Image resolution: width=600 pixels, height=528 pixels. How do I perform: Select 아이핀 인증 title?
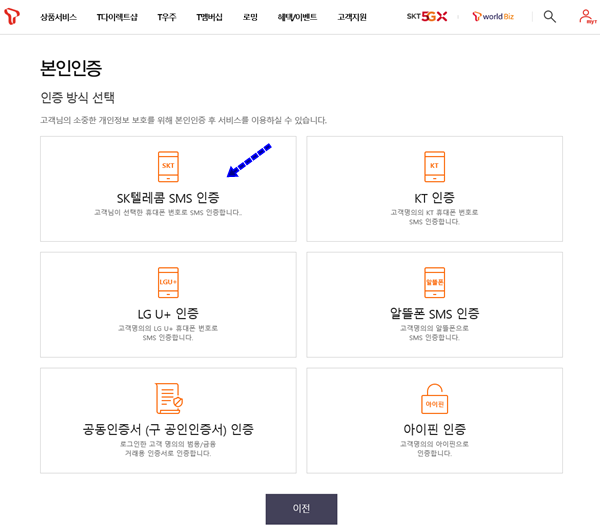click(434, 430)
